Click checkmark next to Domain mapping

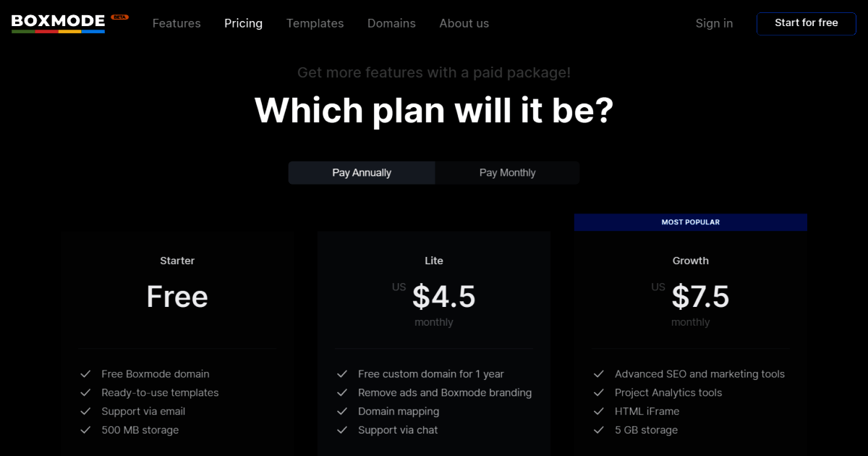pos(342,412)
